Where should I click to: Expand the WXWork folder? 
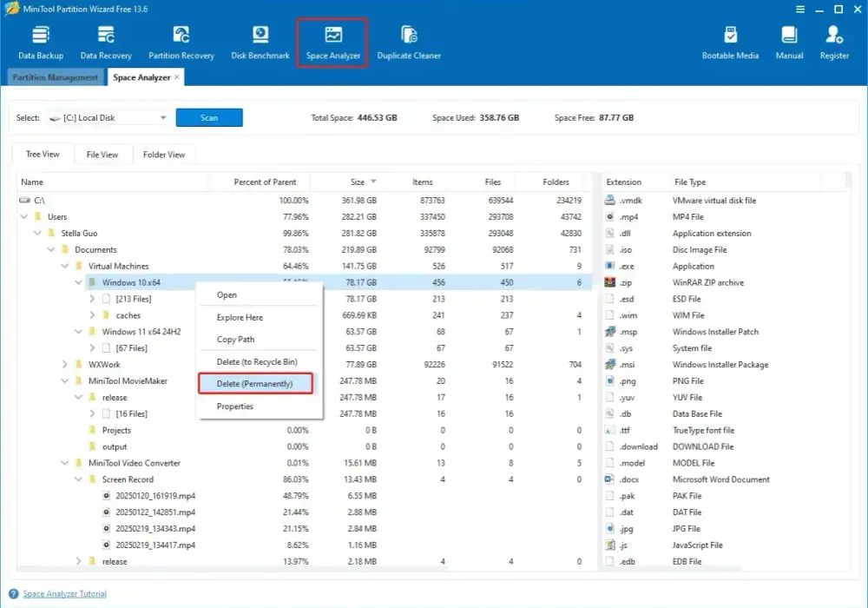pos(65,364)
